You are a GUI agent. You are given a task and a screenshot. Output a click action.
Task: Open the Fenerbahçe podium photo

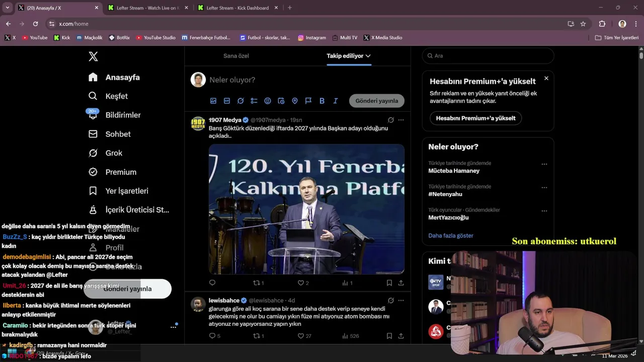[x=306, y=209]
